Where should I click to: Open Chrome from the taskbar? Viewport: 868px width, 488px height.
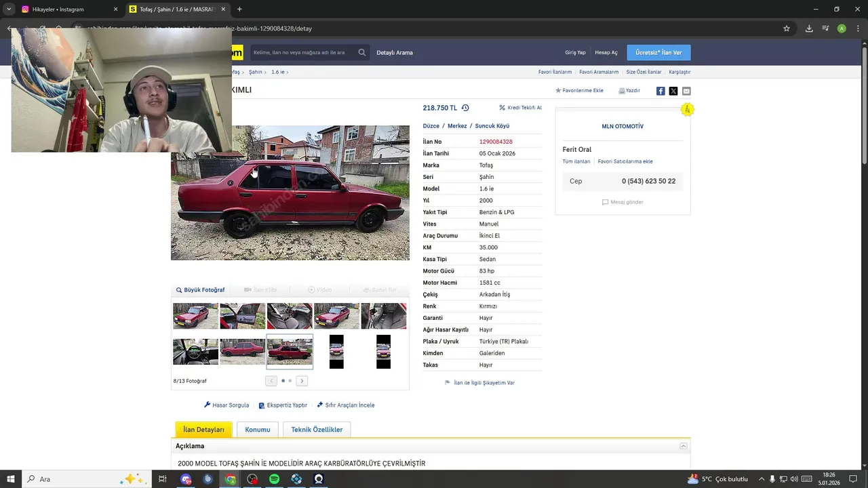[231, 479]
